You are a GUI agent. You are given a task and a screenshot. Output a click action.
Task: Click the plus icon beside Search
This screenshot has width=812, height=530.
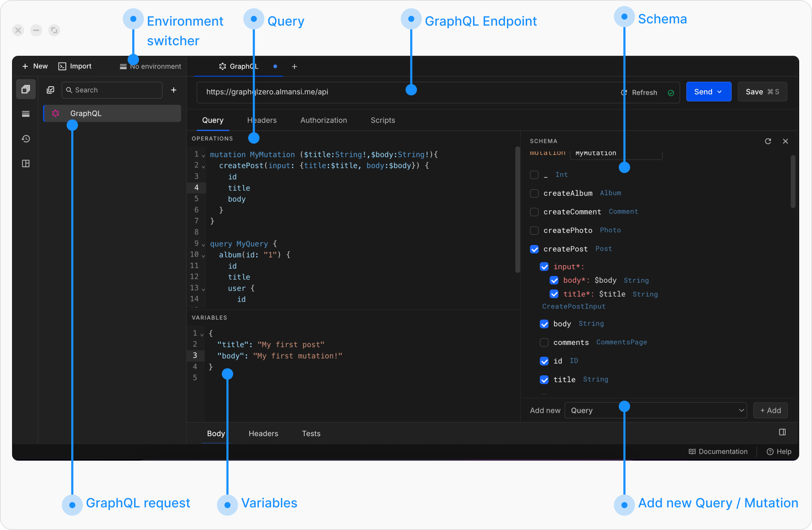pos(174,90)
